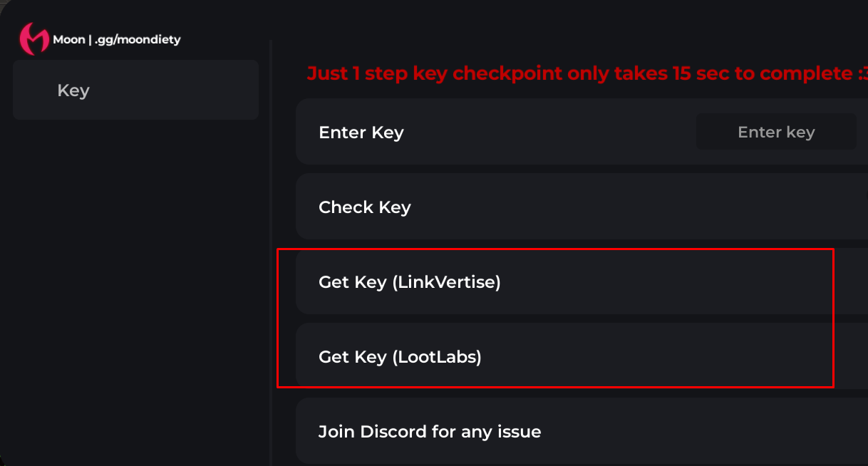Open Get Key (LootLabs) option
868x466 pixels.
400,357
